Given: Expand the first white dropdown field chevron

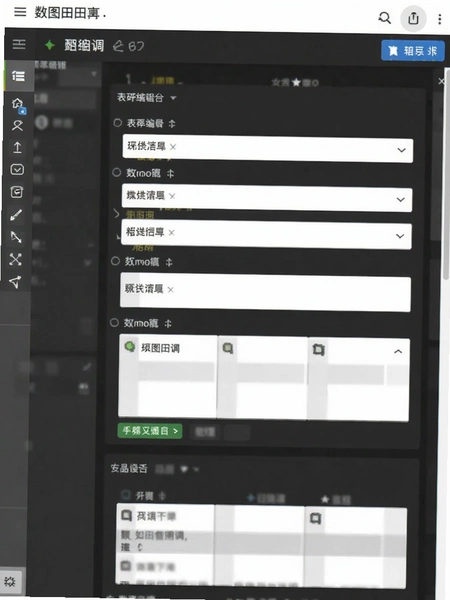Looking at the screenshot, I should 401,150.
